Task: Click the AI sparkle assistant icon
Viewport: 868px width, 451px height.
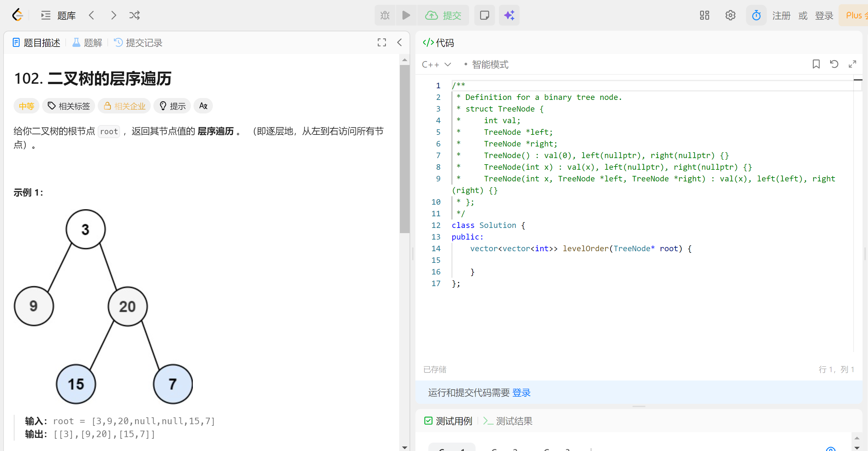Action: tap(509, 15)
